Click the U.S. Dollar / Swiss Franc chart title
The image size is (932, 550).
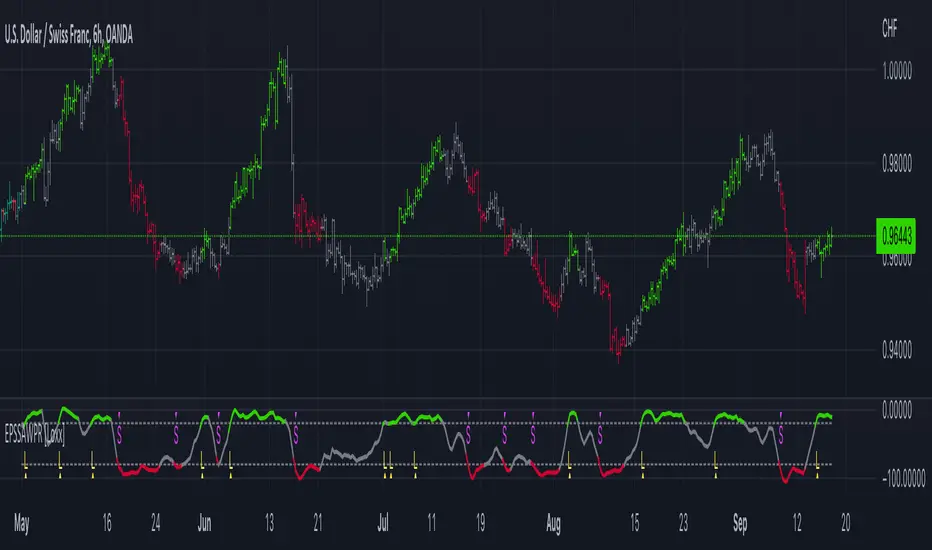pyautogui.click(x=69, y=36)
